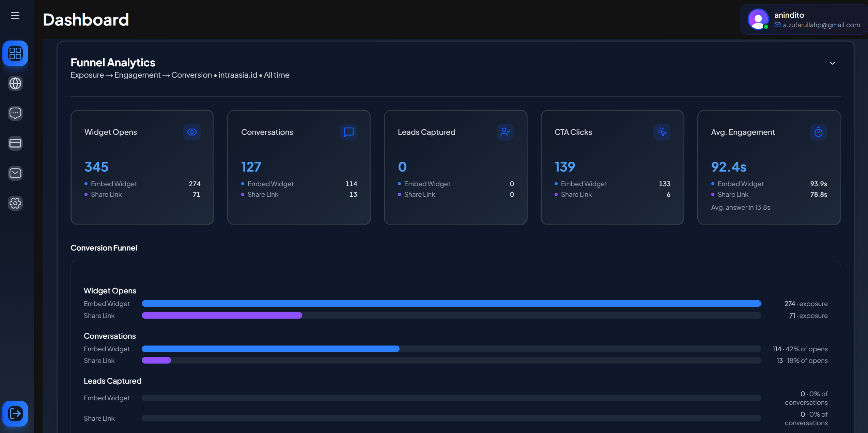
Task: Open the mail inbox icon in sidebar
Action: [x=15, y=173]
